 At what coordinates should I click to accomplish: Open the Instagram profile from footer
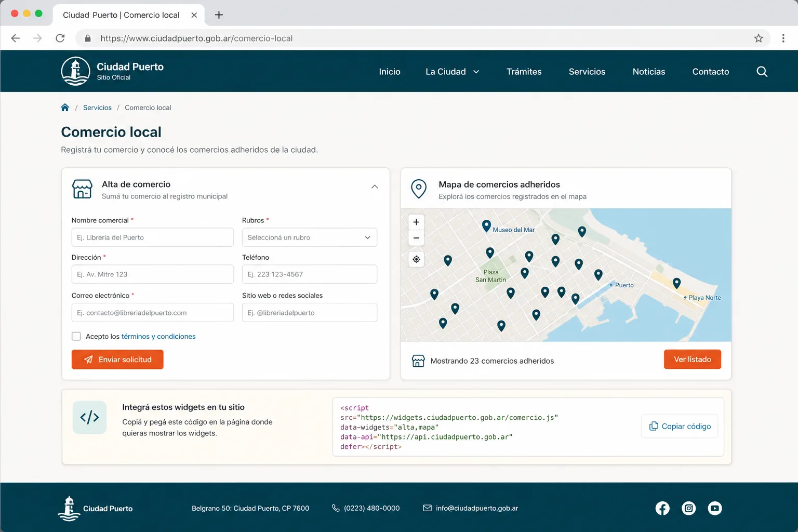pyautogui.click(x=689, y=508)
